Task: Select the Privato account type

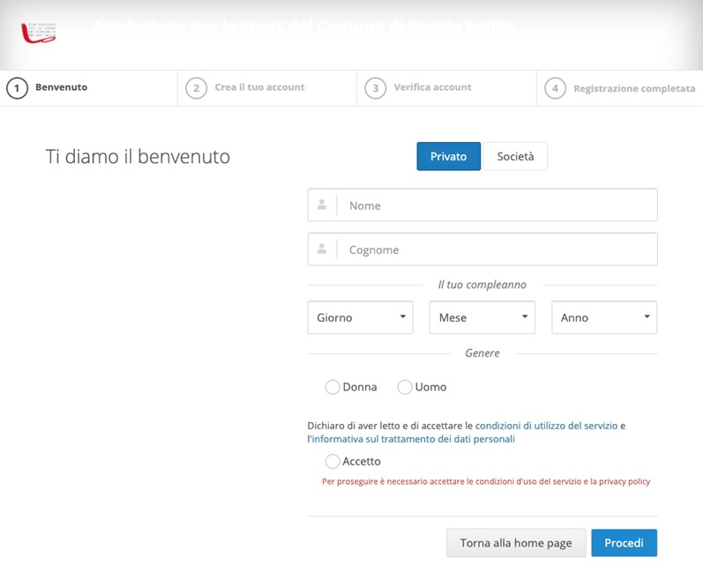Action: tap(448, 156)
